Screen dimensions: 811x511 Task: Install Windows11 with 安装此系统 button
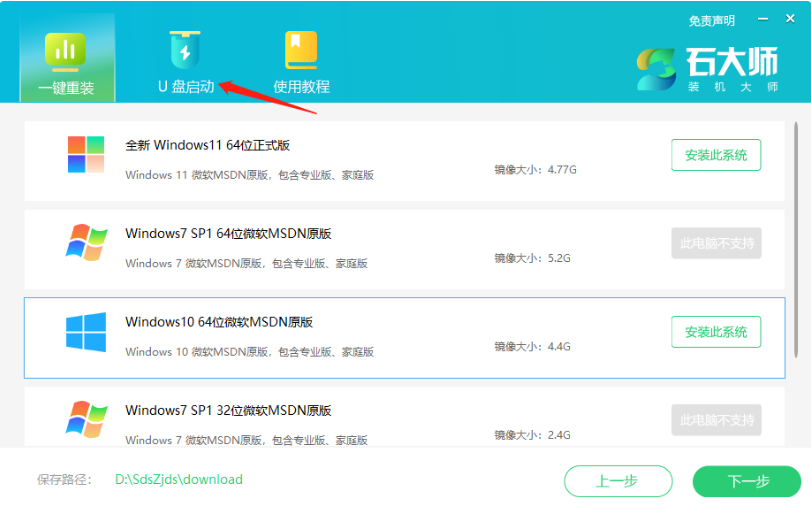716,155
